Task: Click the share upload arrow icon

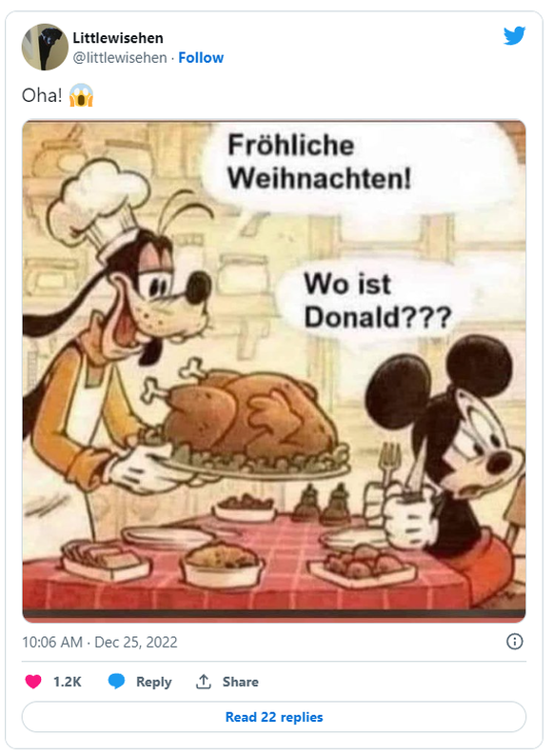Action: pyautogui.click(x=203, y=682)
